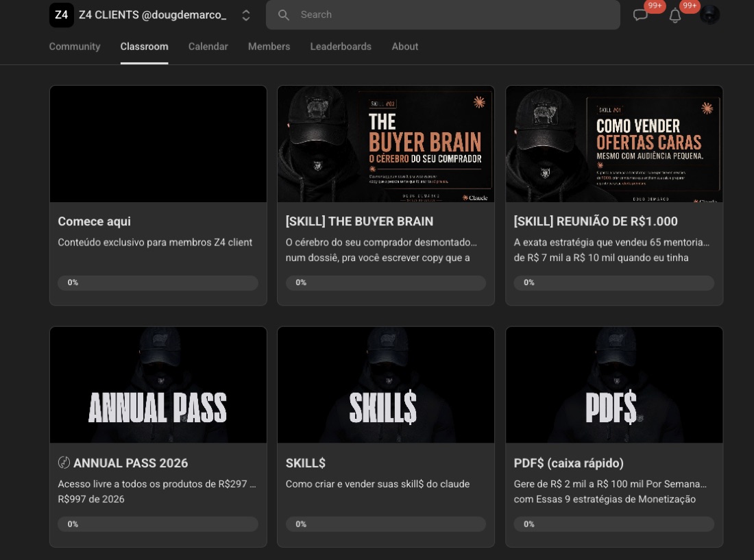The width and height of the screenshot is (754, 560).
Task: Open The Buyer Brain course thumbnail
Action: 386,144
